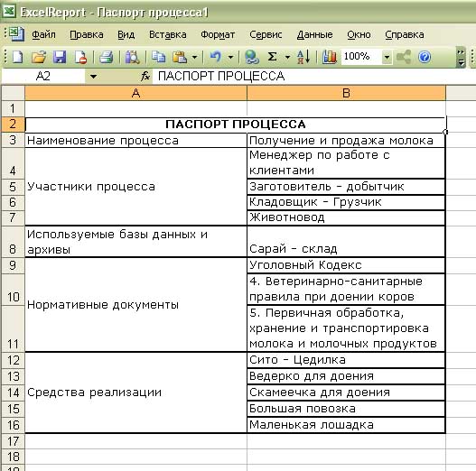Viewport: 476px width, 471px height.
Task: Select column A header
Action: coord(135,93)
